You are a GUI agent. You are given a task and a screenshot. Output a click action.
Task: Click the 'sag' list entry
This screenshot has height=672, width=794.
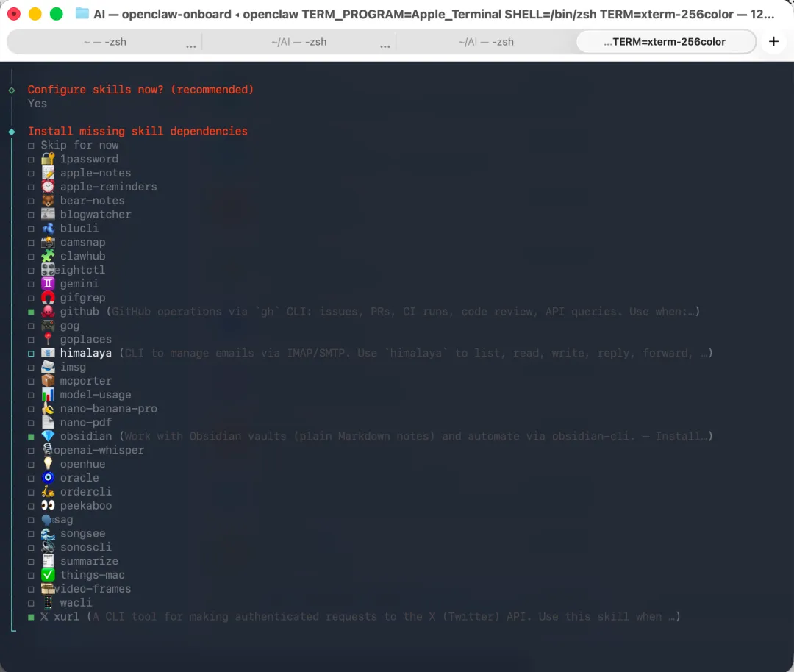point(63,519)
